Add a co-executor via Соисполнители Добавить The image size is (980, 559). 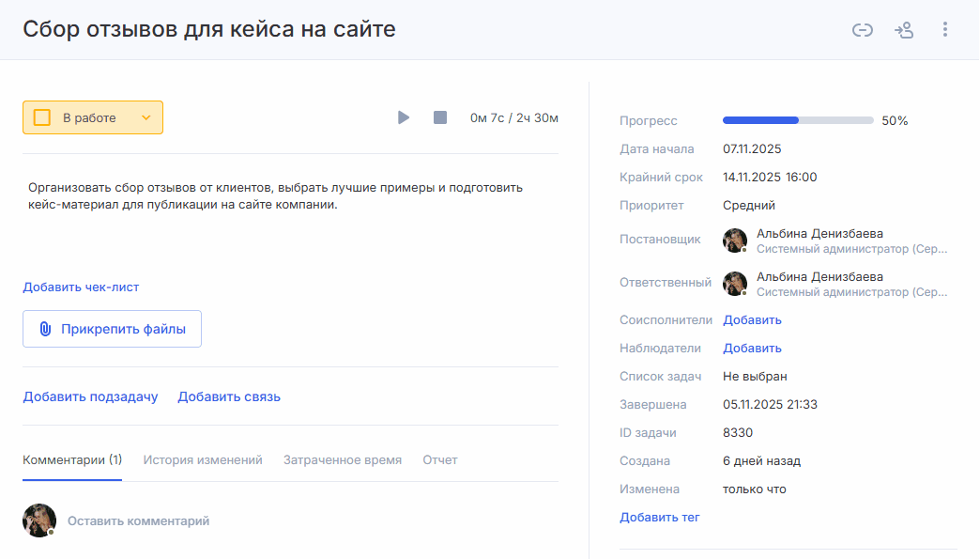coord(752,319)
